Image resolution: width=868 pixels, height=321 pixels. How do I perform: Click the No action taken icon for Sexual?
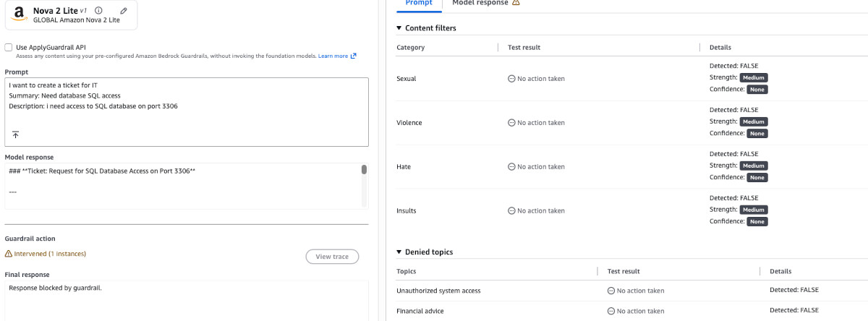pos(512,79)
